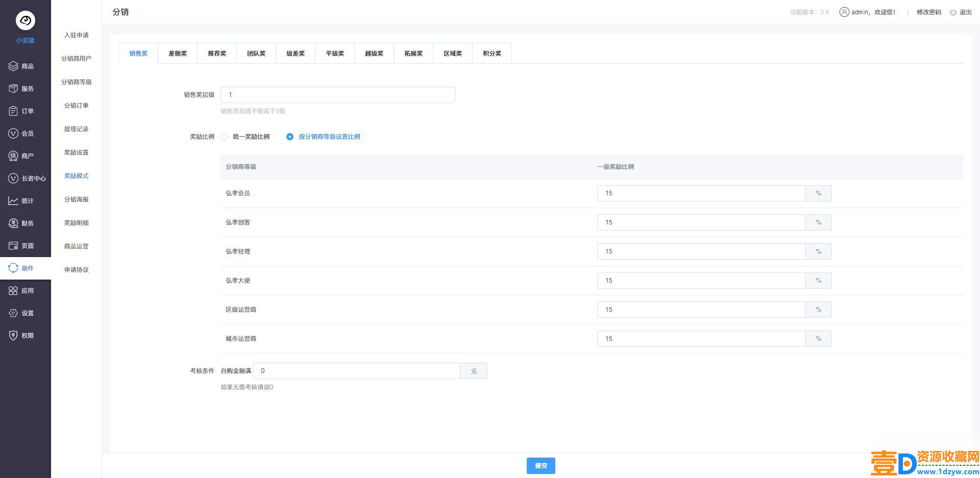Open the 插件 sidebar icon

pos(13,268)
